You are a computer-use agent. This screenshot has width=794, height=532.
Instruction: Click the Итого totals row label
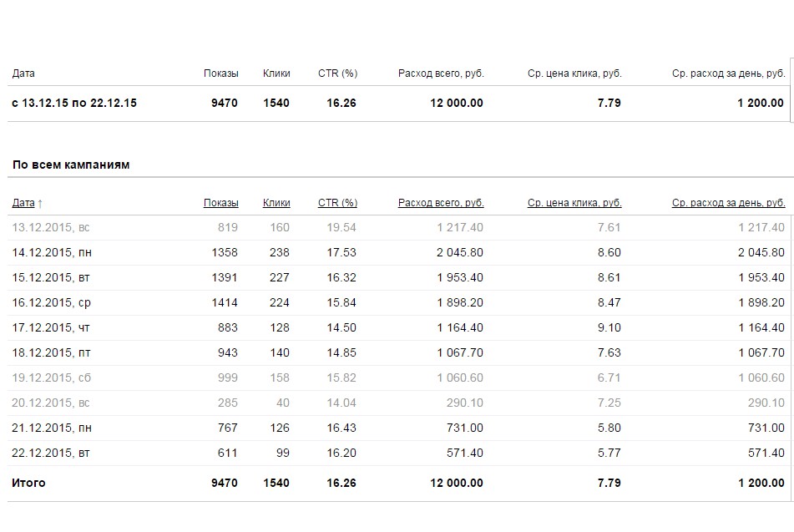(29, 483)
